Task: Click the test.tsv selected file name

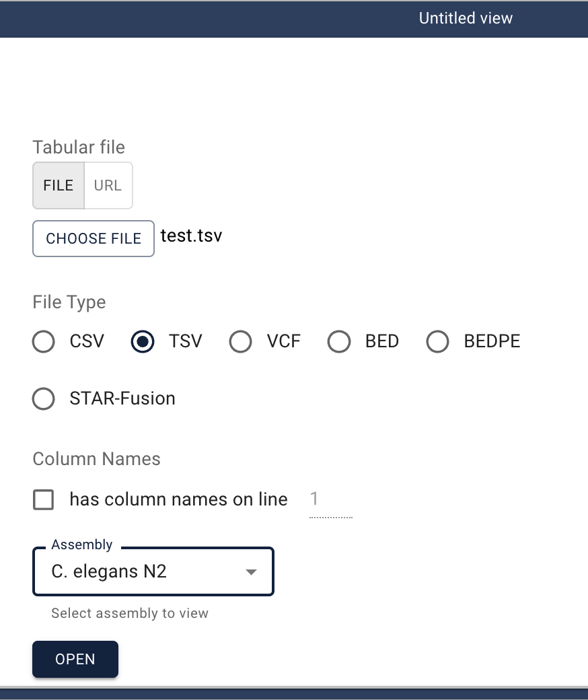Action: pyautogui.click(x=191, y=236)
